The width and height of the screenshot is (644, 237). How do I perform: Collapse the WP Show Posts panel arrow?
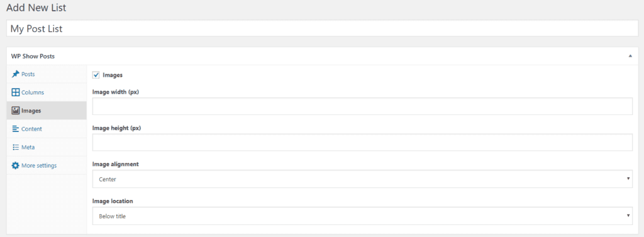[x=630, y=57]
